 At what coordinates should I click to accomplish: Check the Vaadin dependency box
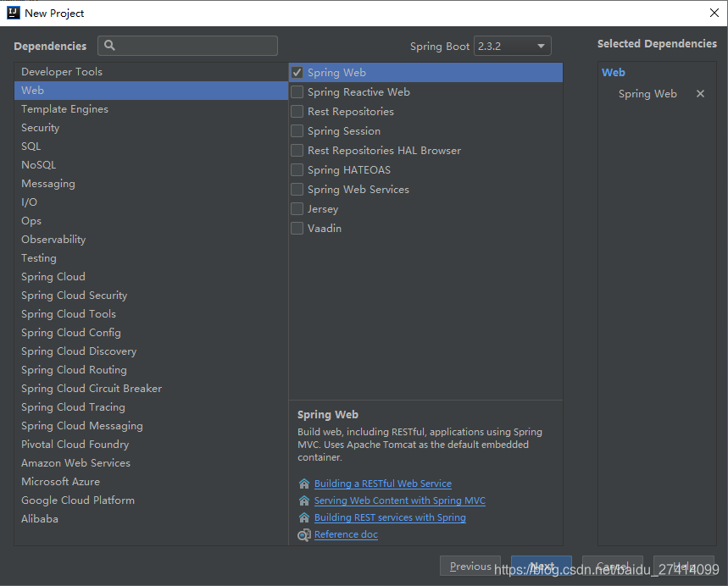(x=297, y=229)
